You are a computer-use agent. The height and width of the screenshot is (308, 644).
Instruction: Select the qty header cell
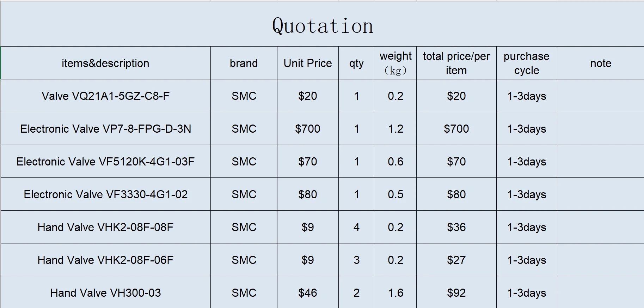click(356, 63)
